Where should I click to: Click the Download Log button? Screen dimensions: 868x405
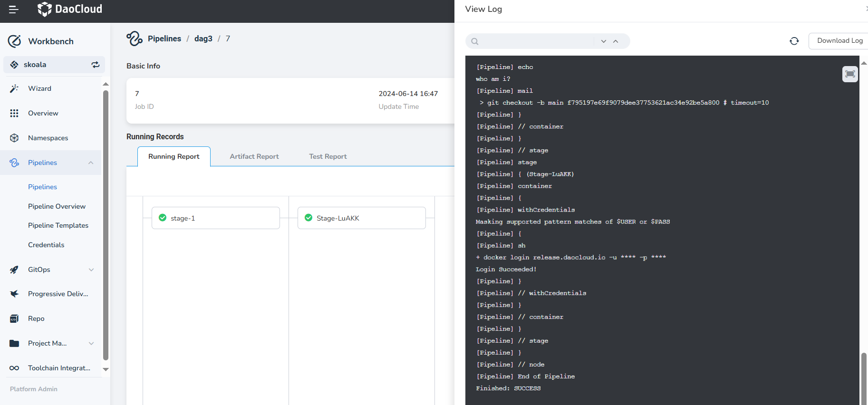click(x=839, y=41)
